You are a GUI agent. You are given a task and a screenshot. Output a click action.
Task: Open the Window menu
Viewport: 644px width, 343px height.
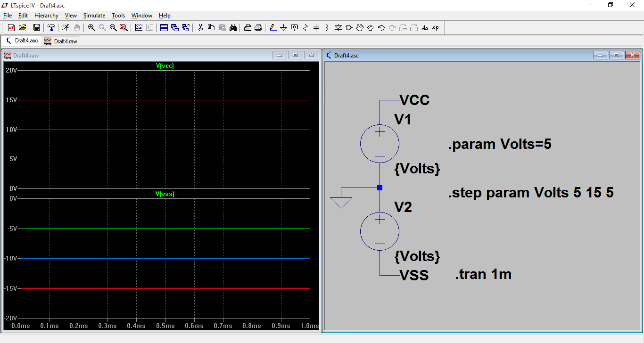pyautogui.click(x=142, y=16)
